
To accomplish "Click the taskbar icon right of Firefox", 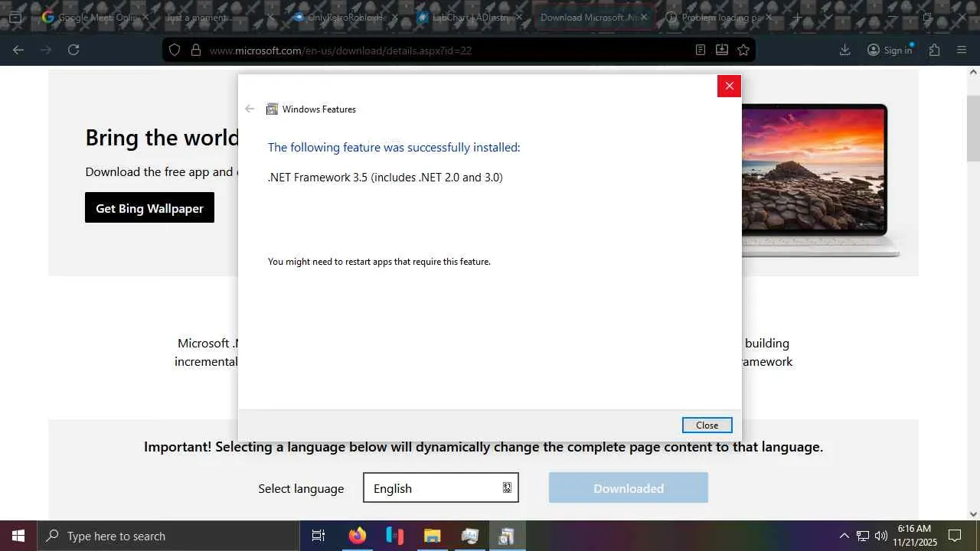I will point(395,536).
